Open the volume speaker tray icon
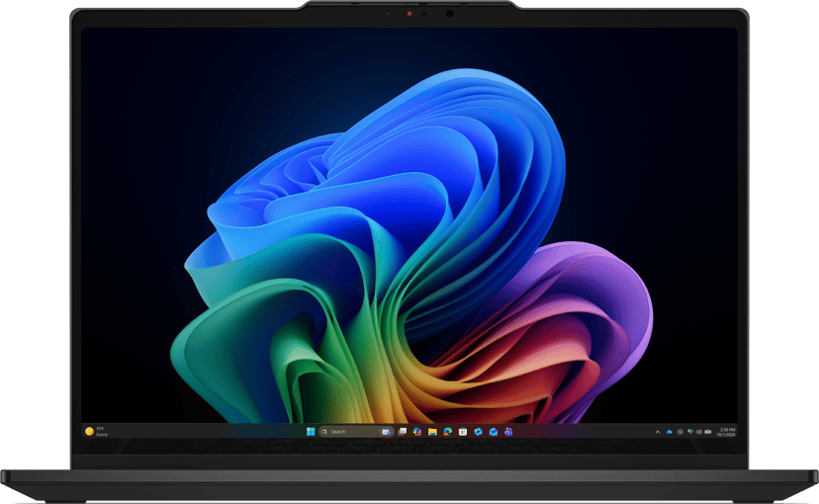The image size is (819, 504). [699, 432]
